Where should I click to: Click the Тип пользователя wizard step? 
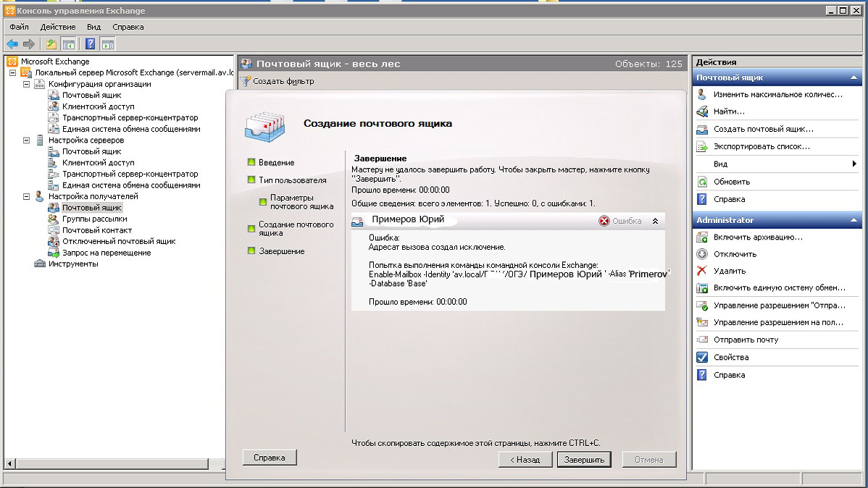point(292,180)
